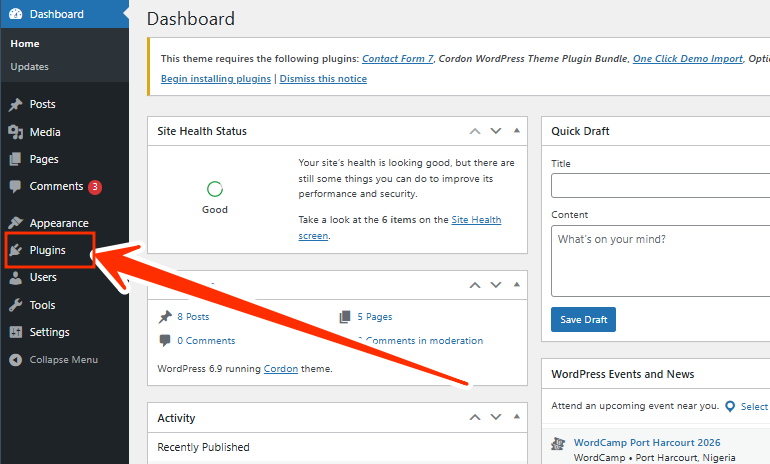Click the Select location link

[754, 407]
